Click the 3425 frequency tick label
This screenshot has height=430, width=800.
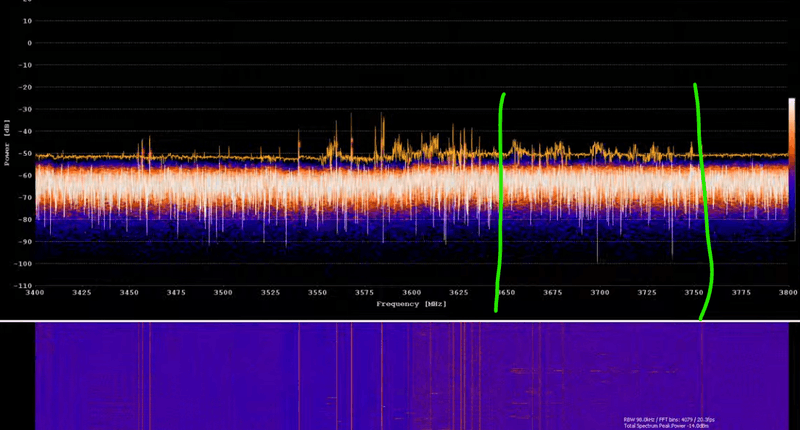point(82,292)
